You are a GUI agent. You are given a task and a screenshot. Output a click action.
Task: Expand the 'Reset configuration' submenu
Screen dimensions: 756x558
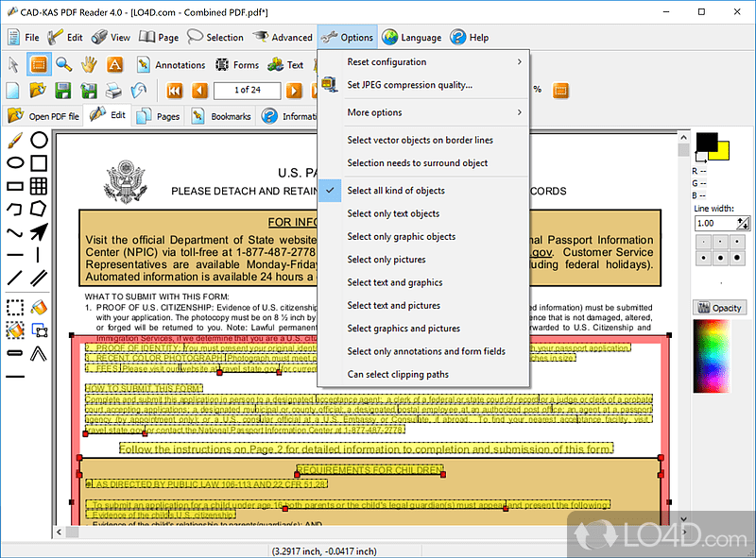(387, 61)
